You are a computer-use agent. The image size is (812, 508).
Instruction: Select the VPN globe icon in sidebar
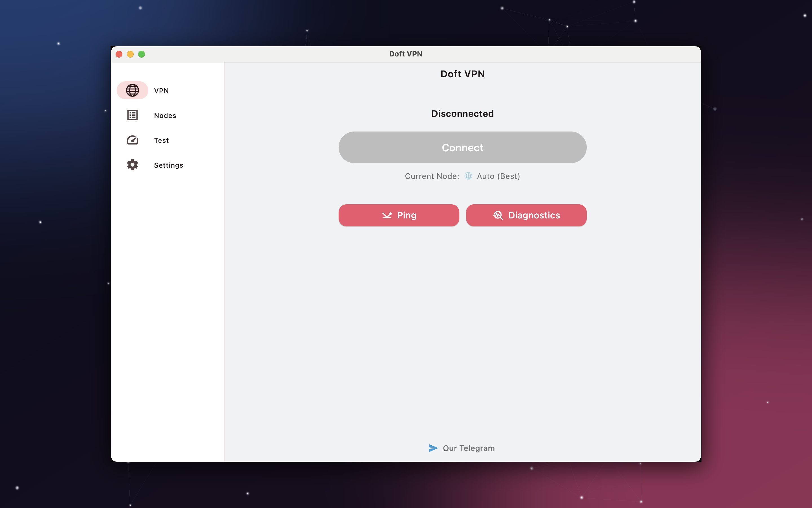point(132,90)
